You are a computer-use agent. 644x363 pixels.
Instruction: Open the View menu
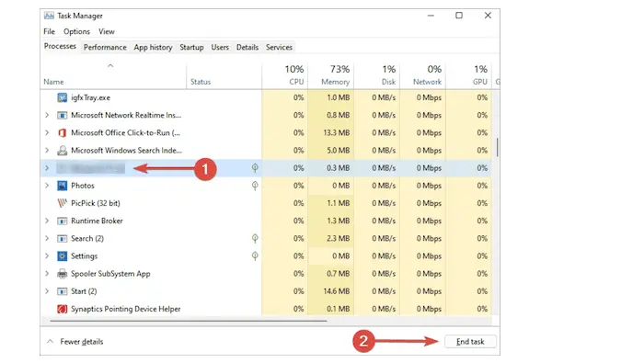107,31
